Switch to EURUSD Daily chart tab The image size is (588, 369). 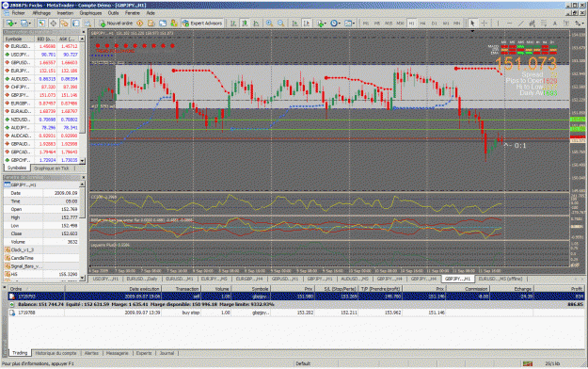click(x=142, y=279)
